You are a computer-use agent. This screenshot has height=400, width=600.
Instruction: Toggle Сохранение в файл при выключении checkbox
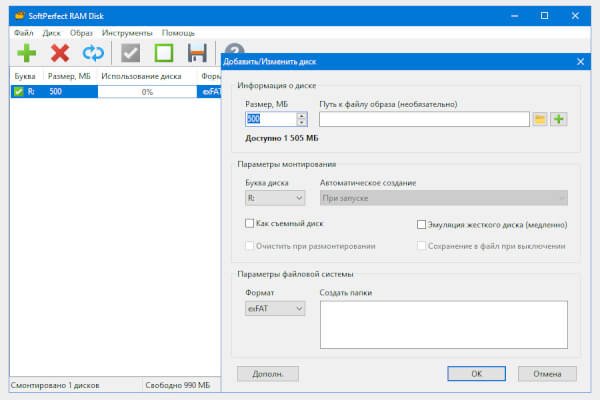tap(421, 246)
